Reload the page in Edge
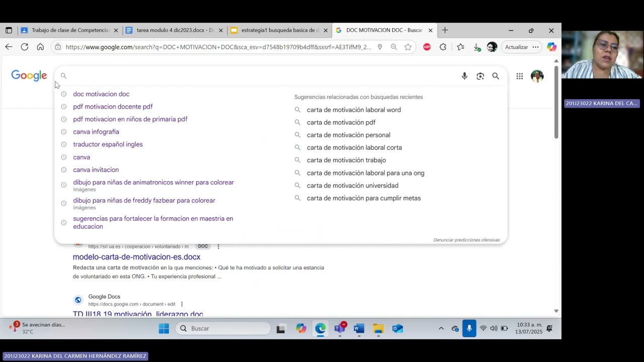This screenshot has width=644, height=362. tap(25, 47)
